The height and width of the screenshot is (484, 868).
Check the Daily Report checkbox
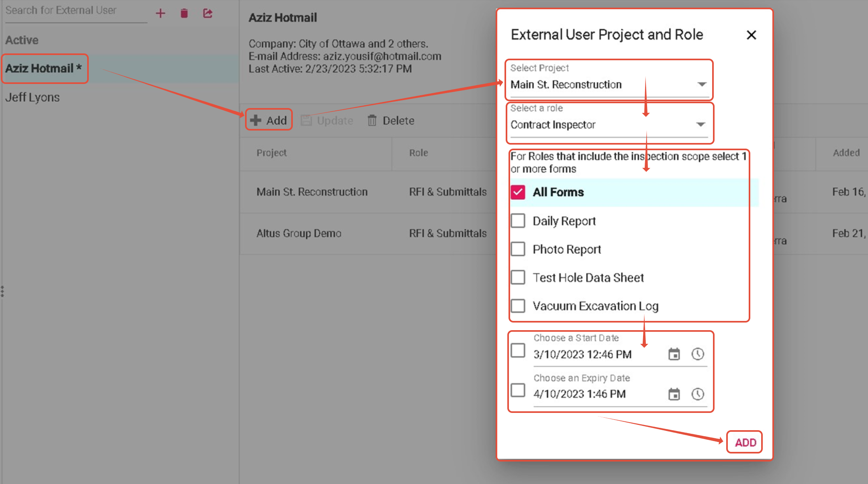coord(518,221)
